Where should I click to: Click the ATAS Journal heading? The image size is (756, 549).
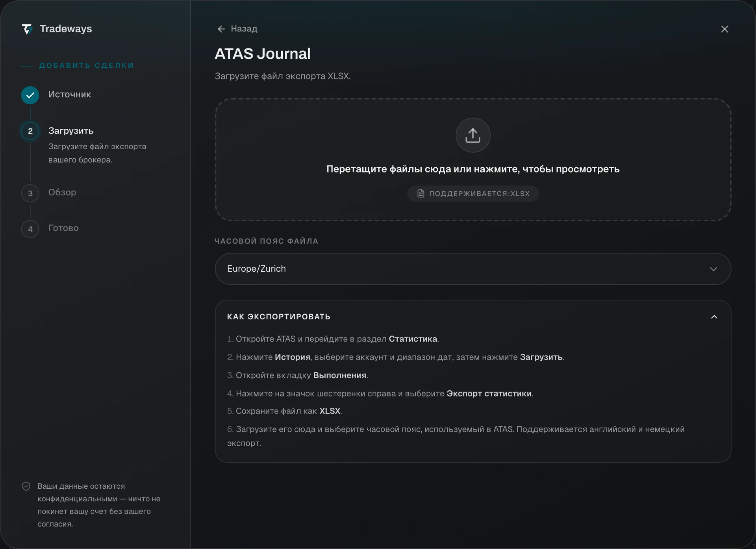pos(263,54)
